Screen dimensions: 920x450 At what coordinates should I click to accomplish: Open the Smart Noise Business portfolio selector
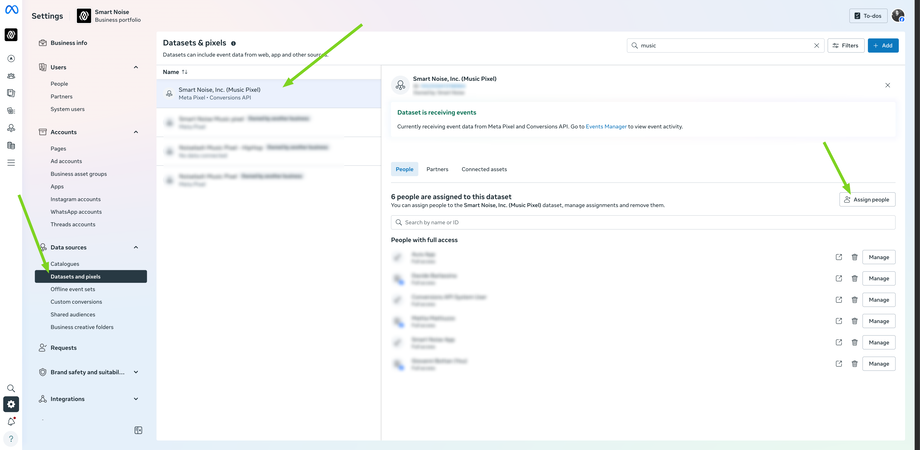(x=109, y=16)
